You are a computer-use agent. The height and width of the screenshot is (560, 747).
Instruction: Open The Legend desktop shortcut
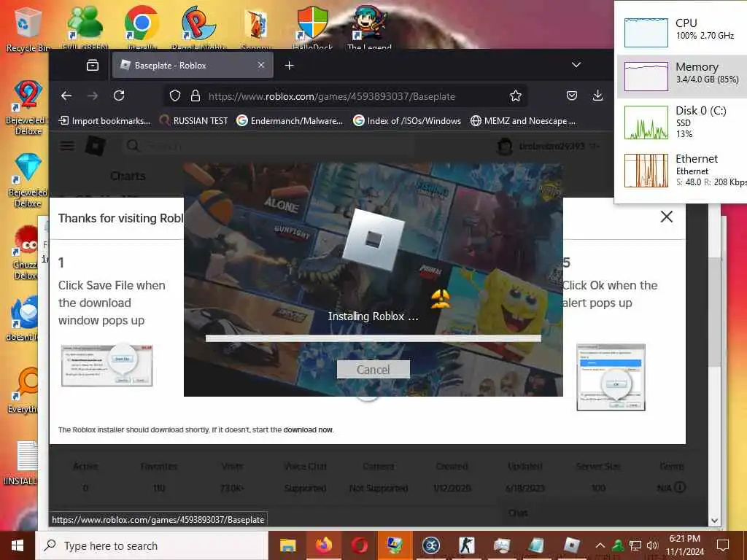[x=369, y=28]
